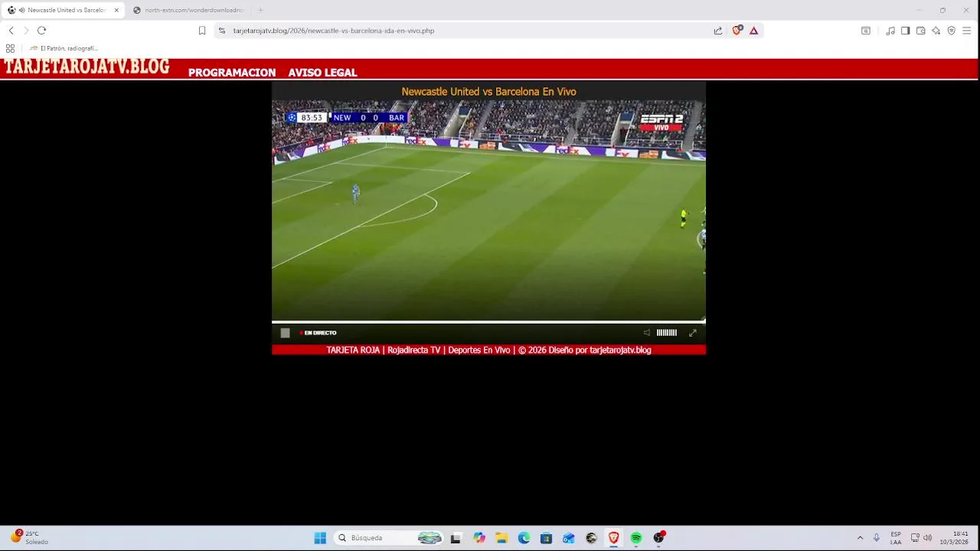
Task: Stop the live video playback
Action: (x=285, y=333)
